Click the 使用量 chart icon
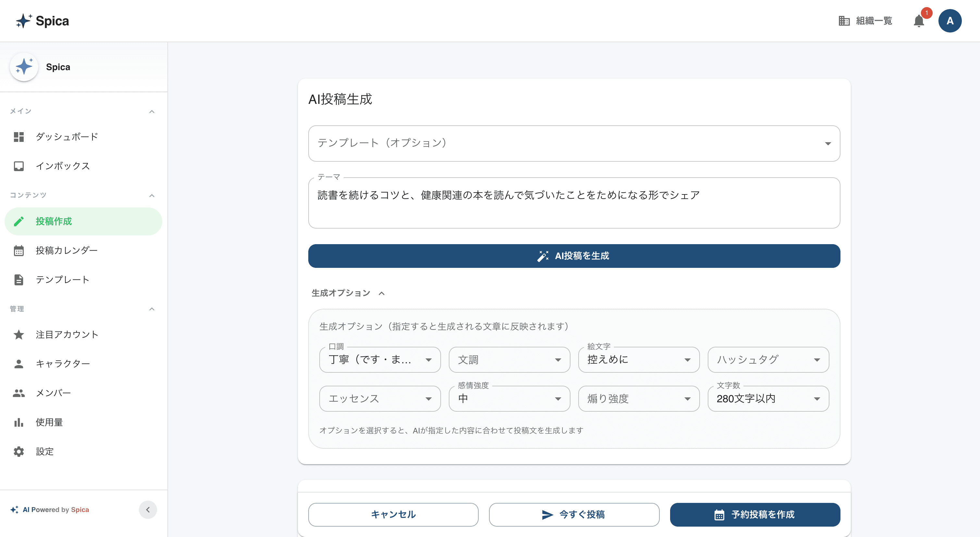The image size is (980, 537). coord(18,422)
